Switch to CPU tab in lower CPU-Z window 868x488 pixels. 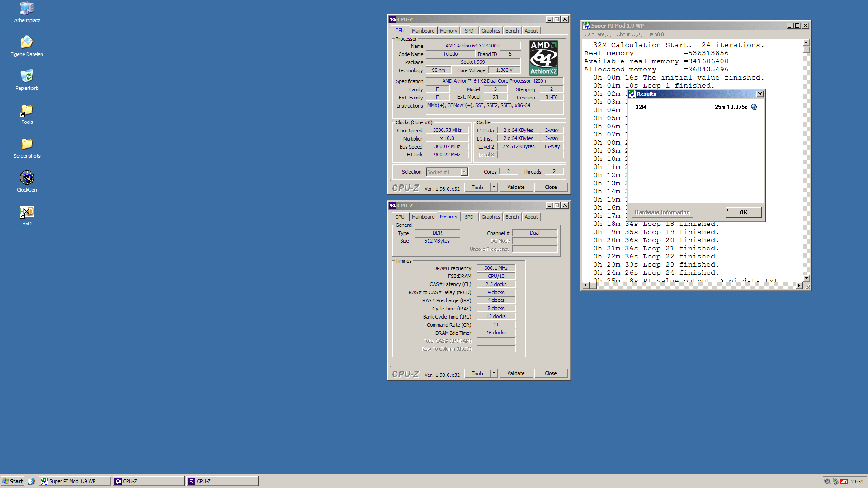(x=400, y=217)
